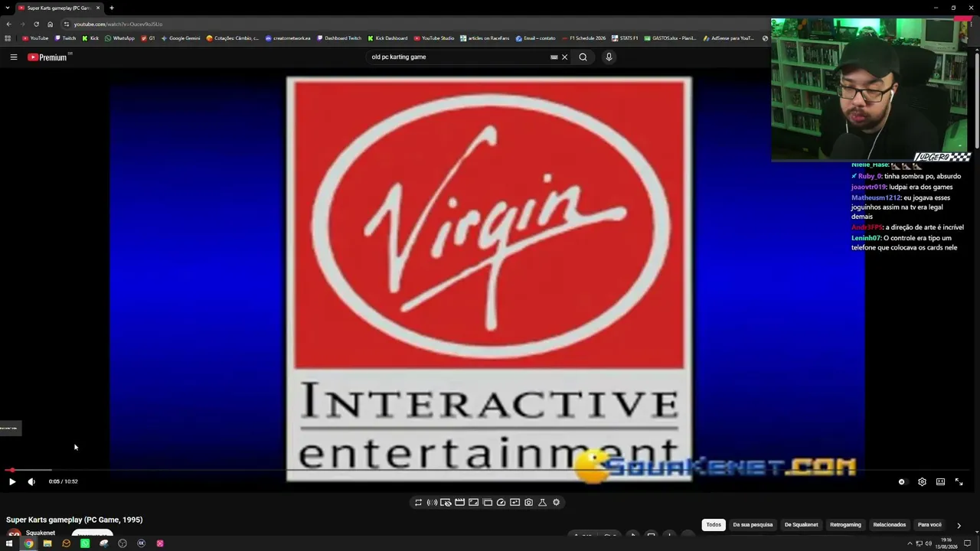Screen dimensions: 980x551
Task: Click the expand-video rectangle icon
Action: 473,502
